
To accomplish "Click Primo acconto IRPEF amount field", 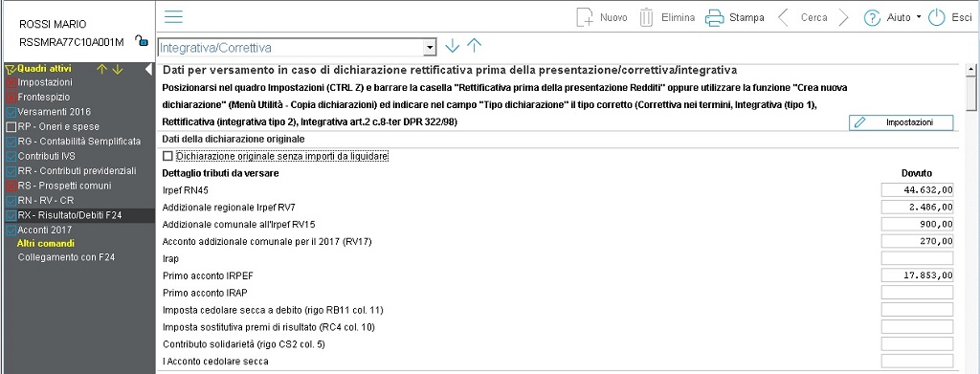I will (917, 275).
